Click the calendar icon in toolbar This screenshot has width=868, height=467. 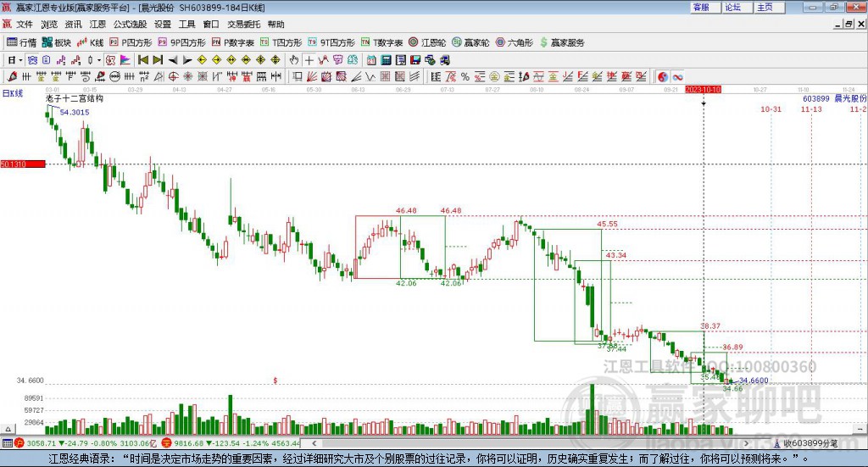click(371, 60)
